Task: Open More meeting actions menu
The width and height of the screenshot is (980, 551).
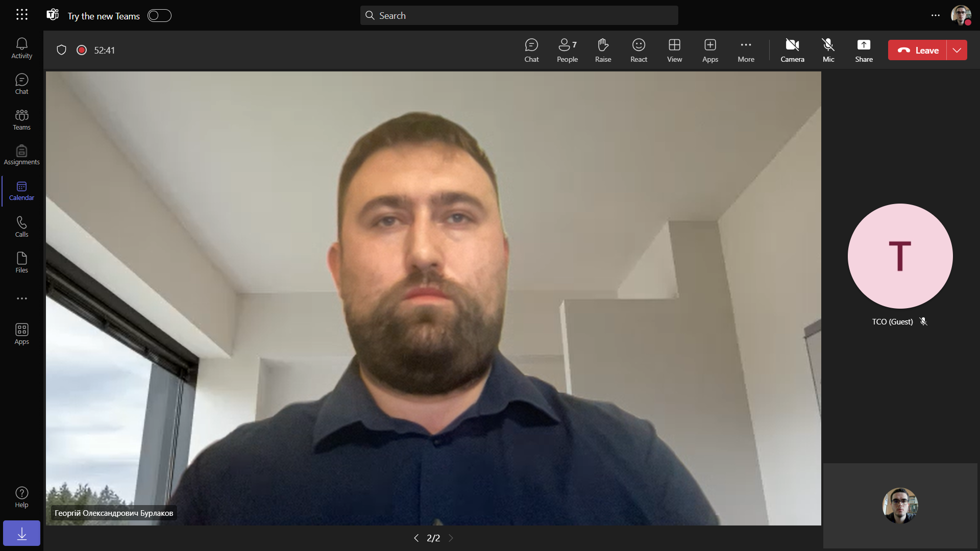Action: coord(746,51)
